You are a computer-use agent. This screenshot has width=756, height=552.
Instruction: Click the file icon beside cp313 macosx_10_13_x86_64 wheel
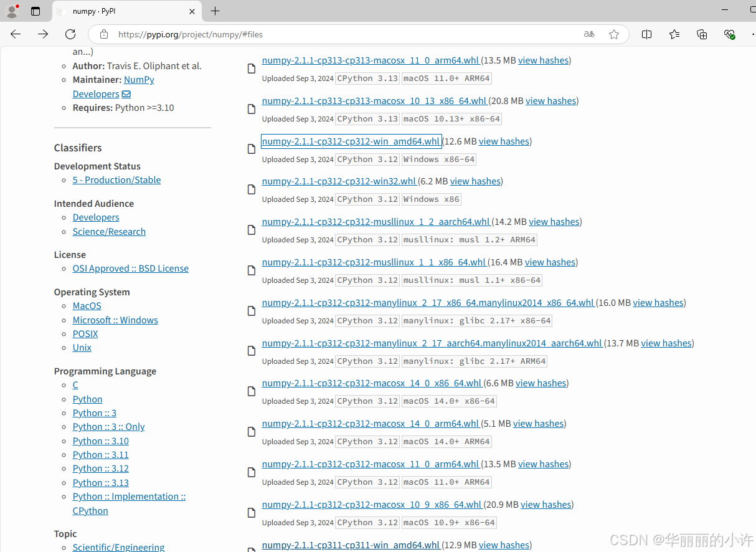pos(252,109)
